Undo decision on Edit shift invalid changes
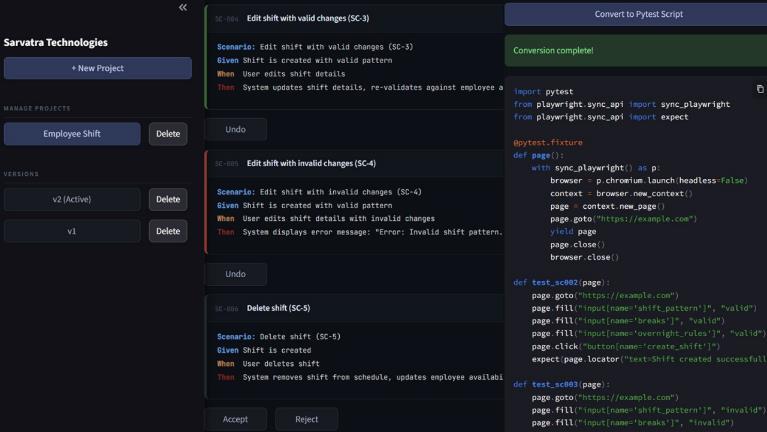 tap(236, 274)
